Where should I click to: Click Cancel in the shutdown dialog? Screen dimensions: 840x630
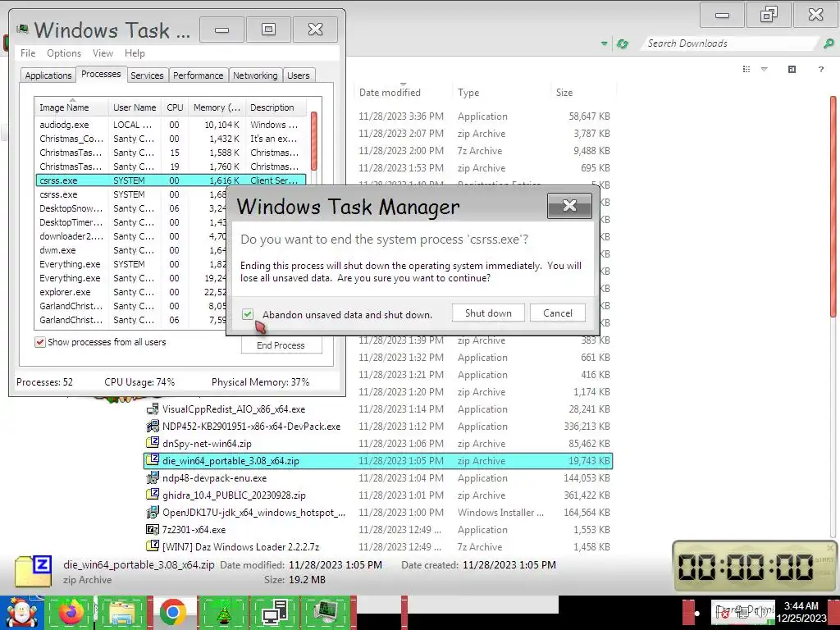coord(558,313)
